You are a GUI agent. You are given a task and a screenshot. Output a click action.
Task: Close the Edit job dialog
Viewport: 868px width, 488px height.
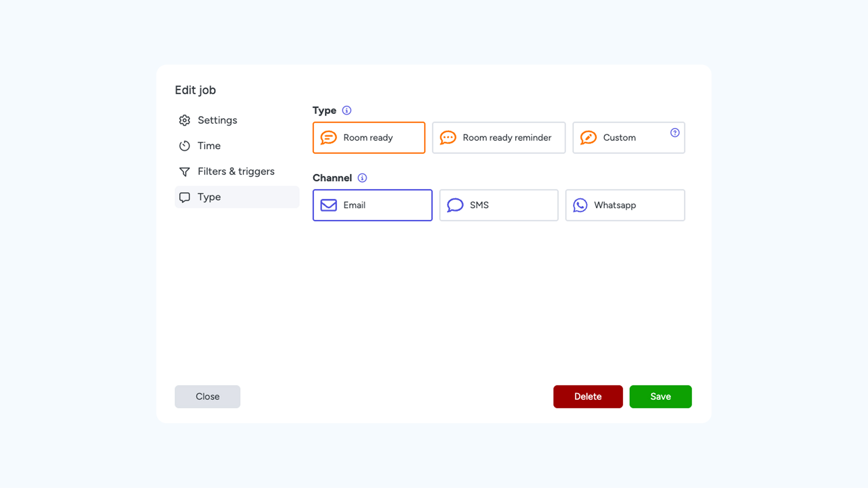(x=207, y=396)
